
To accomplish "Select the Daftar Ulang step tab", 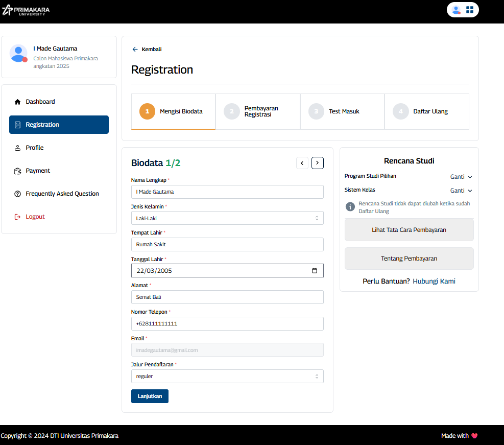I will click(x=426, y=111).
